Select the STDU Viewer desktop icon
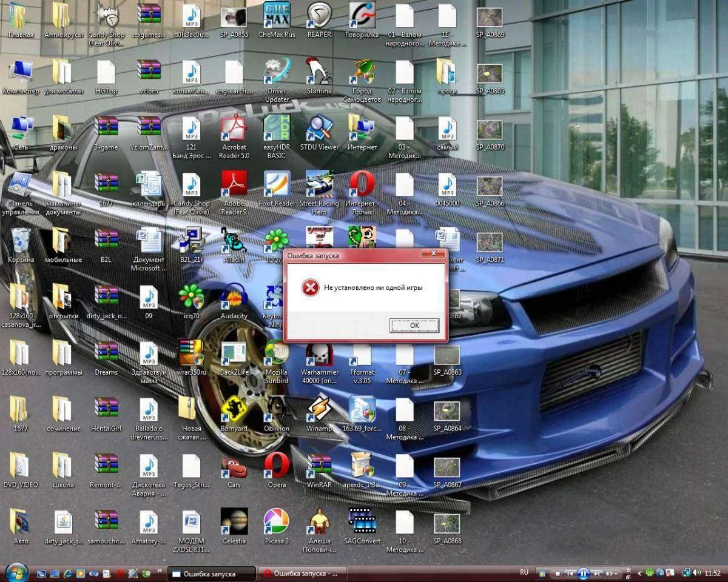 click(x=319, y=133)
